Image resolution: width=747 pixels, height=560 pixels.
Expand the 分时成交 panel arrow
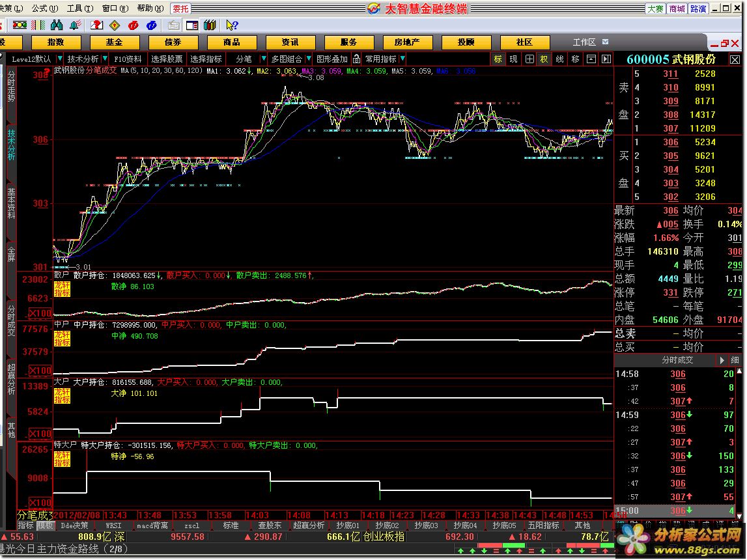pos(722,361)
